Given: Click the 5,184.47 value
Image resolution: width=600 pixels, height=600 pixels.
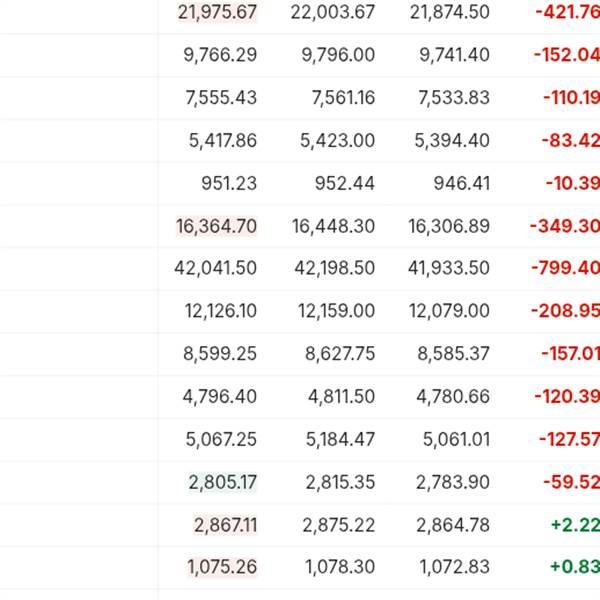Looking at the screenshot, I should [x=338, y=440].
